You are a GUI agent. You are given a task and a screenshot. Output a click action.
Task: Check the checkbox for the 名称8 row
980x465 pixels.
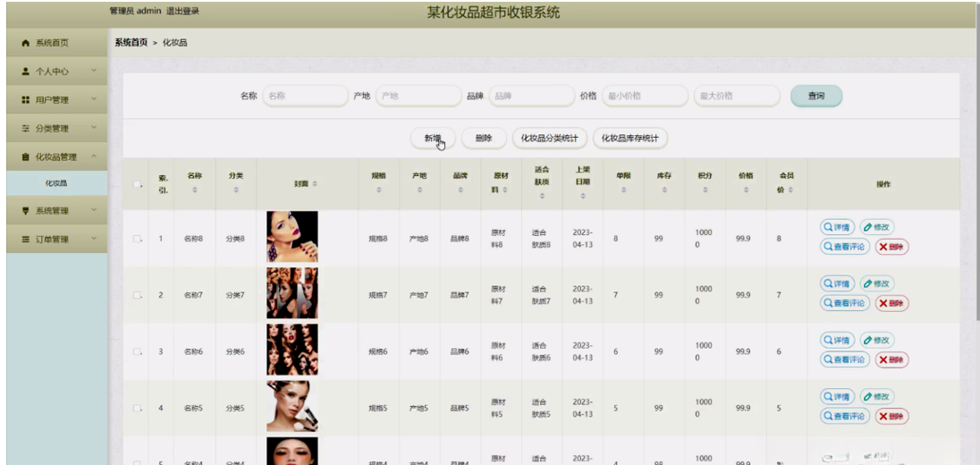coord(137,238)
